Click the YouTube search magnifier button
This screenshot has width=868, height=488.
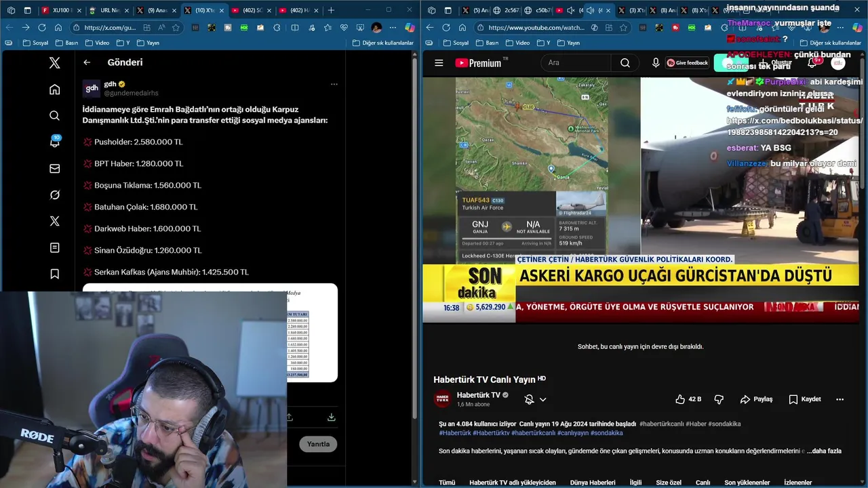pyautogui.click(x=625, y=62)
